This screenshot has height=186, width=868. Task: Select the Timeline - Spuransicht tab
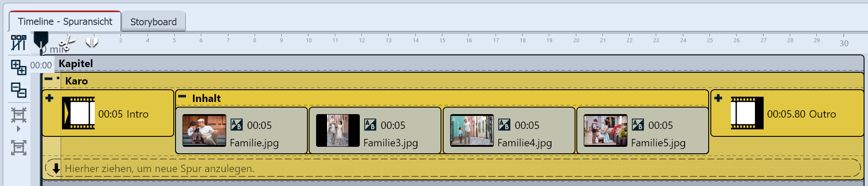pyautogui.click(x=65, y=21)
